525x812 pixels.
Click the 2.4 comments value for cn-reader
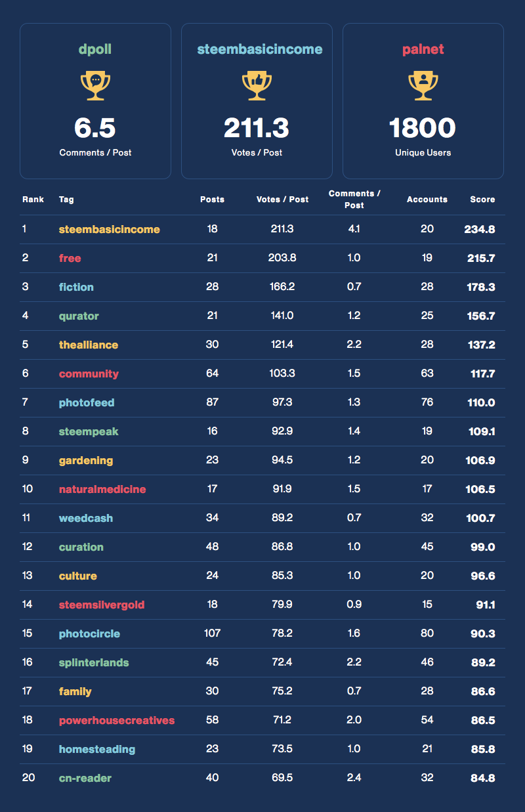pyautogui.click(x=354, y=778)
